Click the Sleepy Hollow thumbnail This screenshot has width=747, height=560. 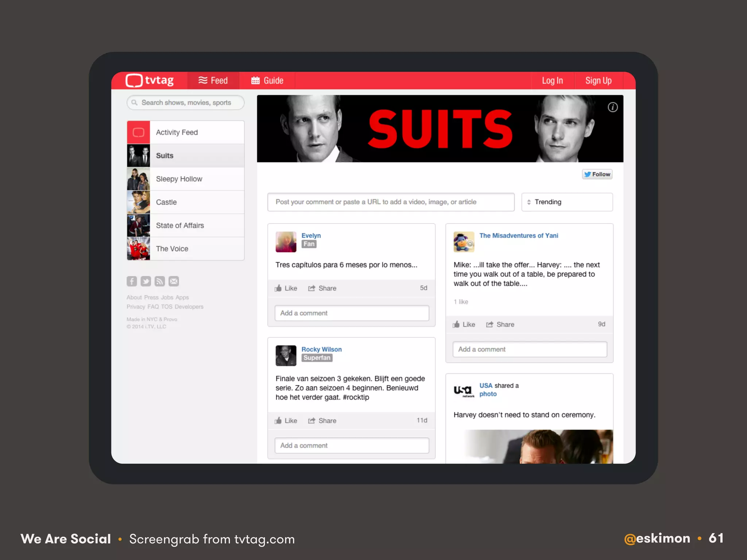(x=139, y=179)
